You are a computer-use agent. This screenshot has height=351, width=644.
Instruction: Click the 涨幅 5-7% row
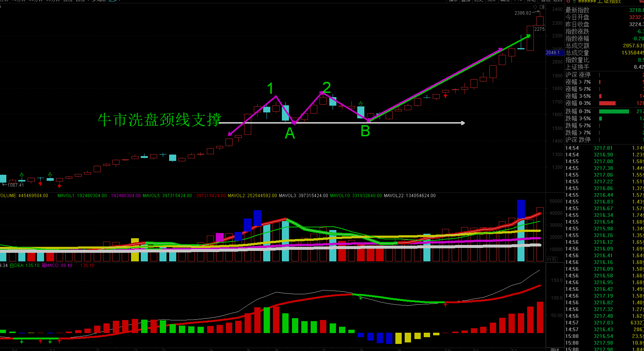click(604, 89)
